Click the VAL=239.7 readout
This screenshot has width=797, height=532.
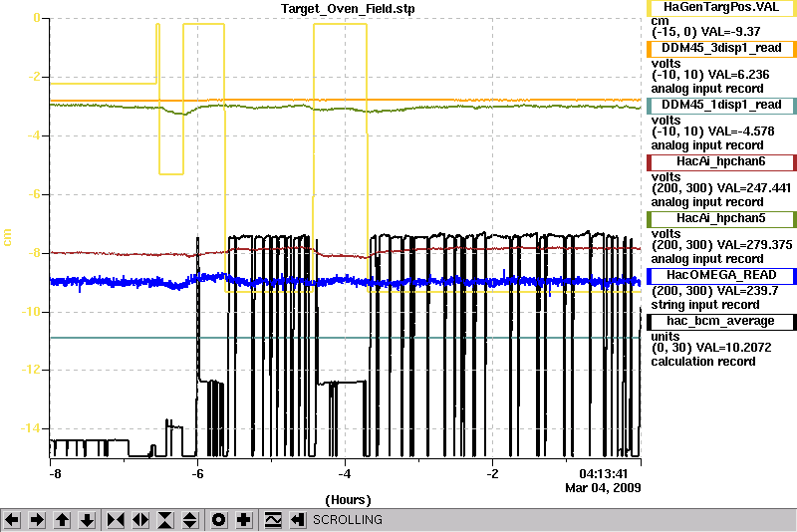[x=747, y=291]
